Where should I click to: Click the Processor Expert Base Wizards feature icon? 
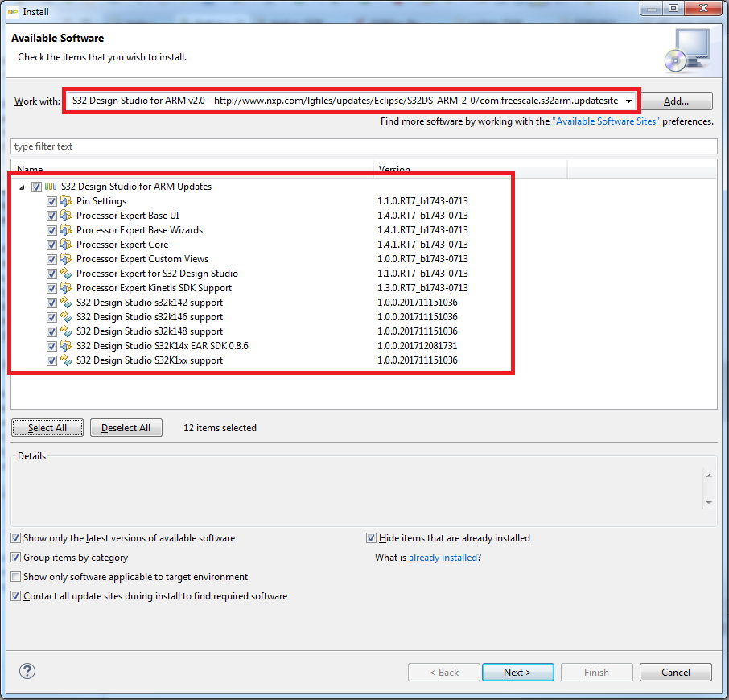tap(67, 229)
